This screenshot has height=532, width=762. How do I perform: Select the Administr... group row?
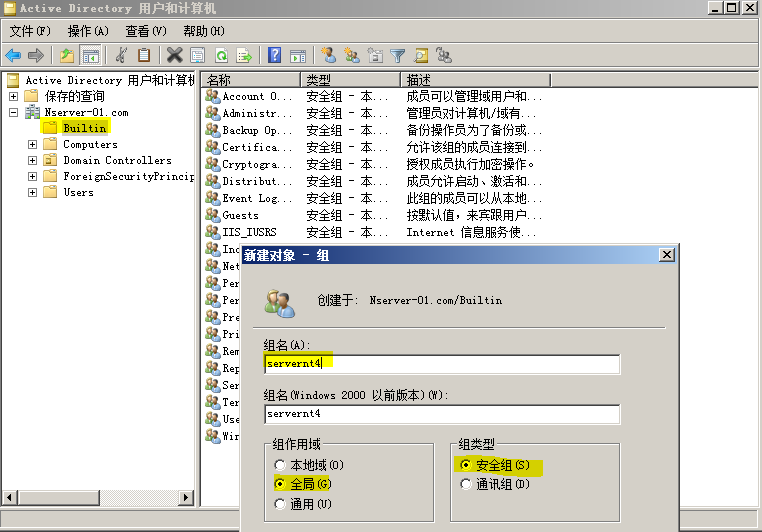[373, 113]
